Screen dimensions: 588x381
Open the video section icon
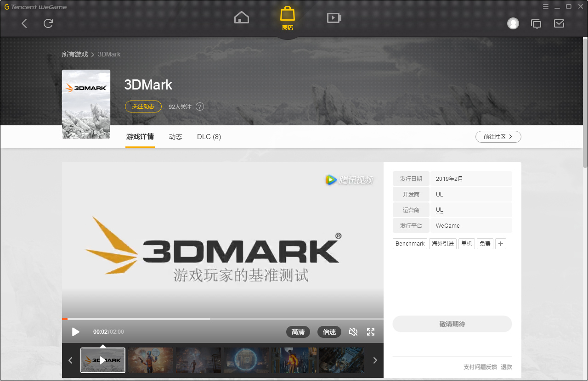click(334, 18)
